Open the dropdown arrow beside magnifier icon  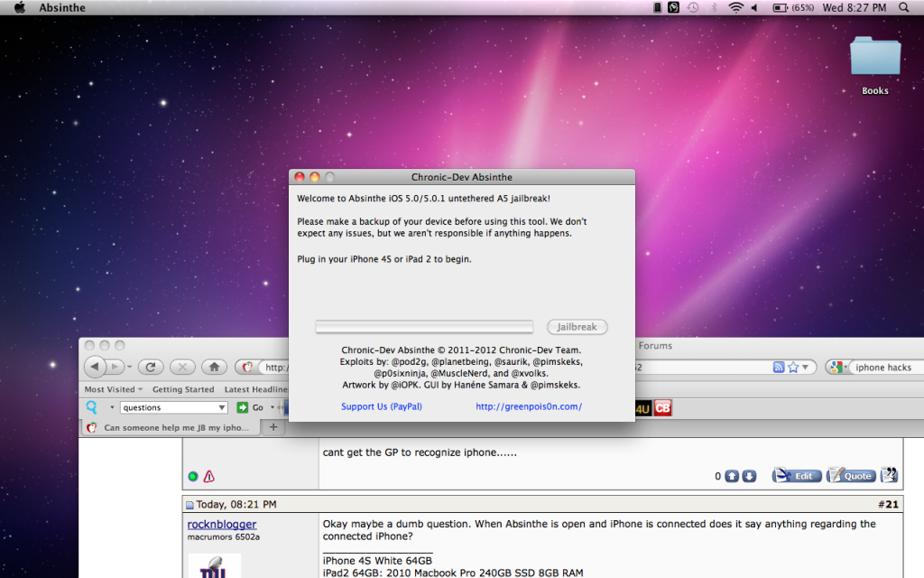tap(112, 407)
